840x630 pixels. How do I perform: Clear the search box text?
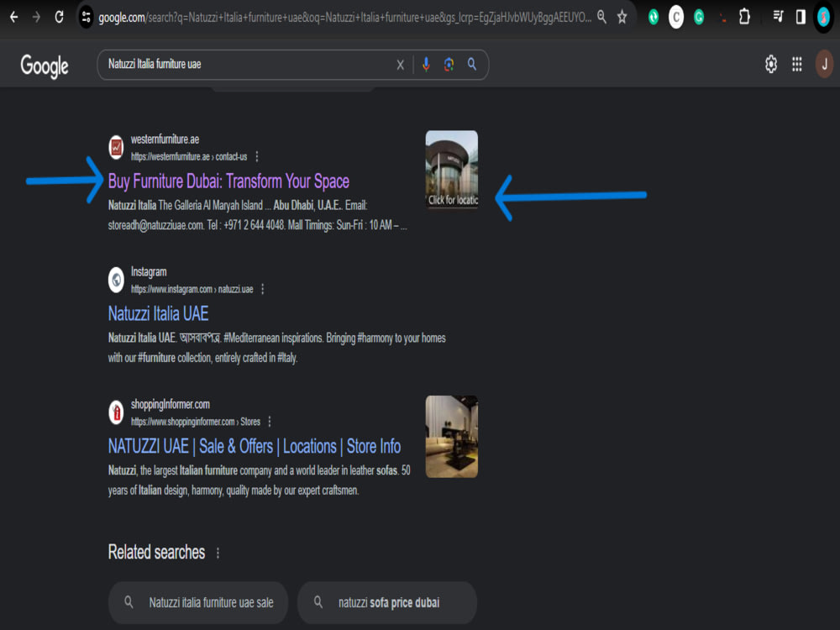pos(400,65)
